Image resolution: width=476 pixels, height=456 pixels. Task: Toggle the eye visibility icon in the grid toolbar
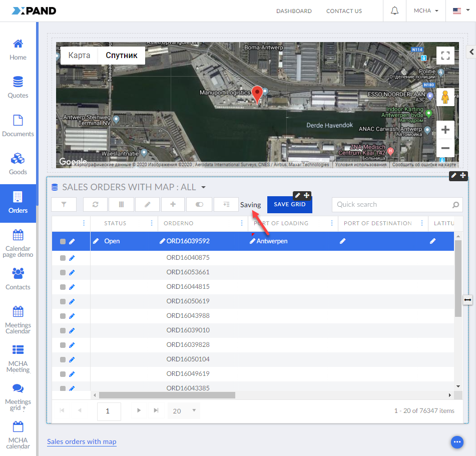pos(199,204)
